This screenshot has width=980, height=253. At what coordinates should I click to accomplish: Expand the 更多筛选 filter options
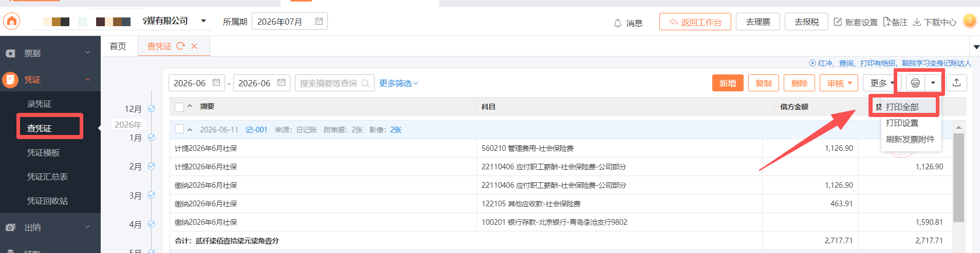[399, 83]
